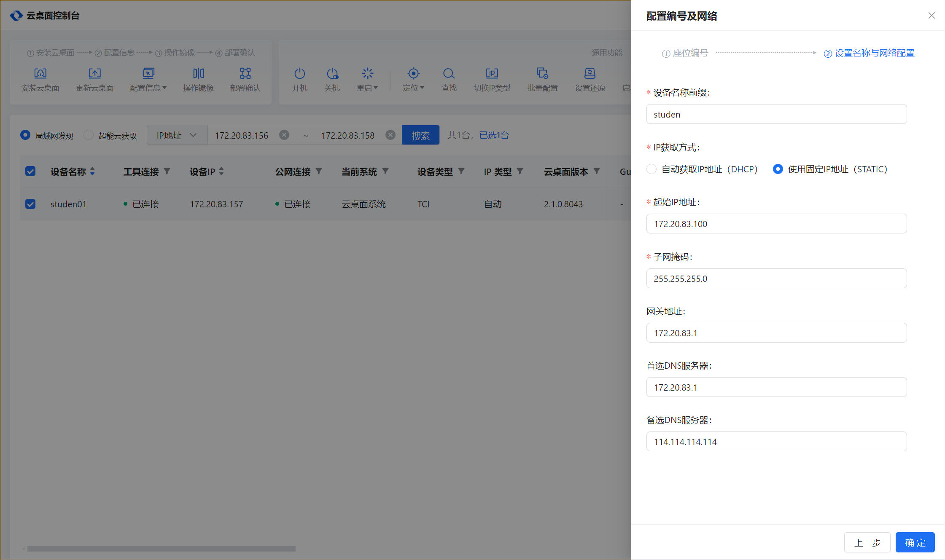Click the 更新云桌面 update icon

[94, 74]
